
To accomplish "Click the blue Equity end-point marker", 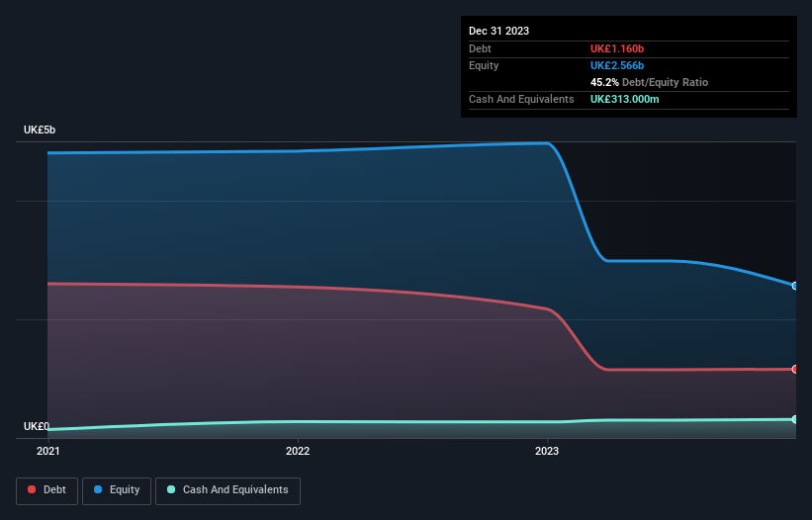I will (795, 286).
